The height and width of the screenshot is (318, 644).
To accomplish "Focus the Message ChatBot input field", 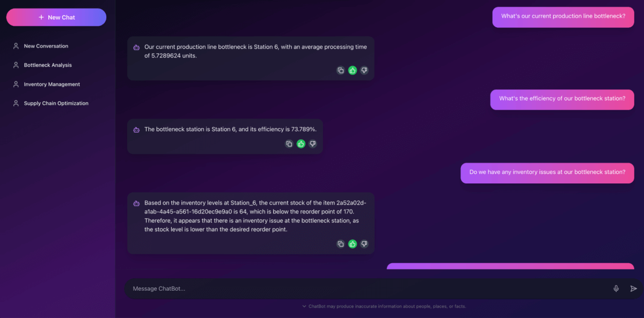I will coord(365,289).
